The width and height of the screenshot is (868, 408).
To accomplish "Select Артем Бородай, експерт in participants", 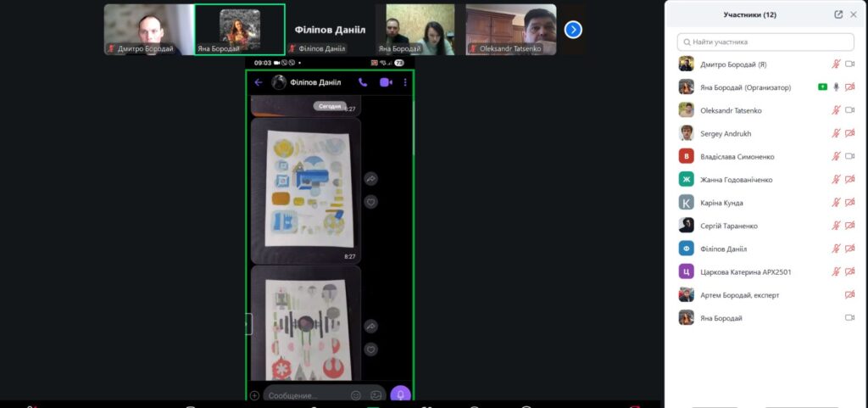I will click(x=739, y=295).
